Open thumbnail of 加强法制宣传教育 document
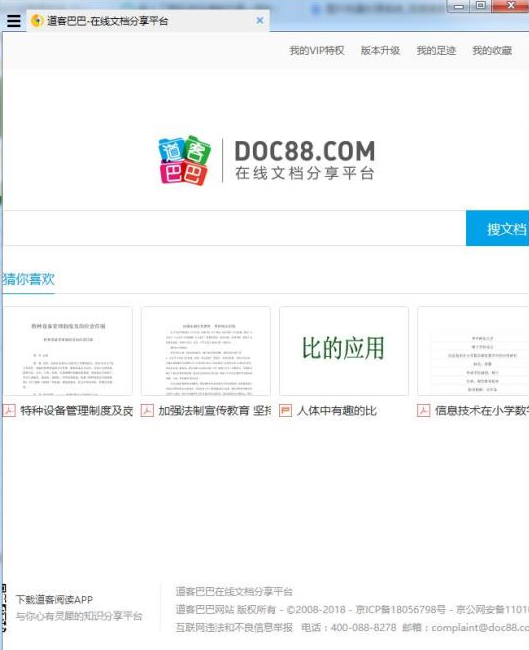 [x=206, y=351]
